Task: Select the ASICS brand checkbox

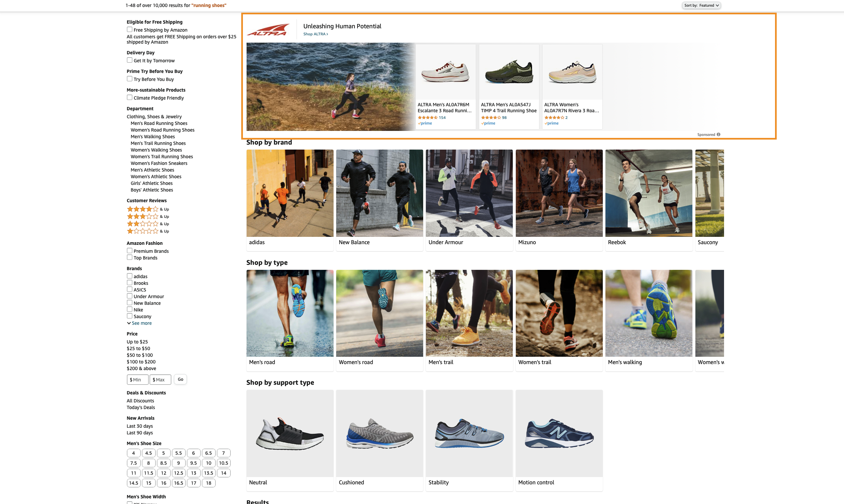Action: (129, 289)
